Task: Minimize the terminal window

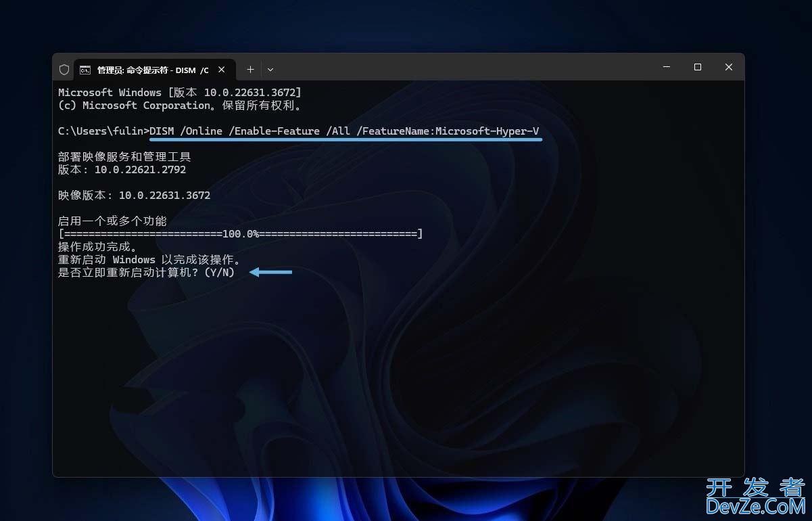Action: (667, 67)
